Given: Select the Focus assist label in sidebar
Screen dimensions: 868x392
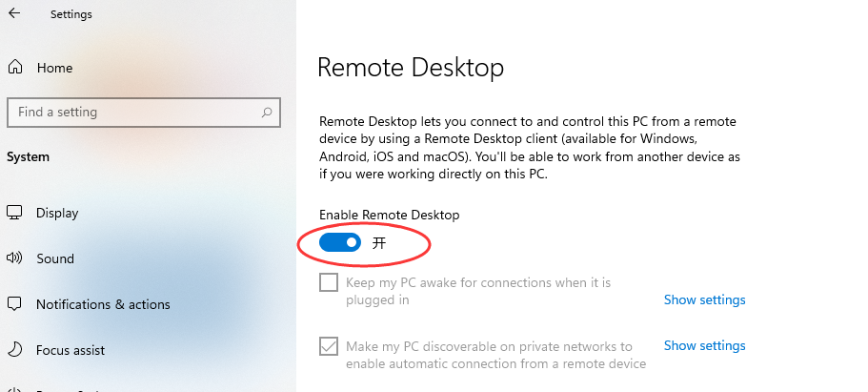Looking at the screenshot, I should click(71, 350).
